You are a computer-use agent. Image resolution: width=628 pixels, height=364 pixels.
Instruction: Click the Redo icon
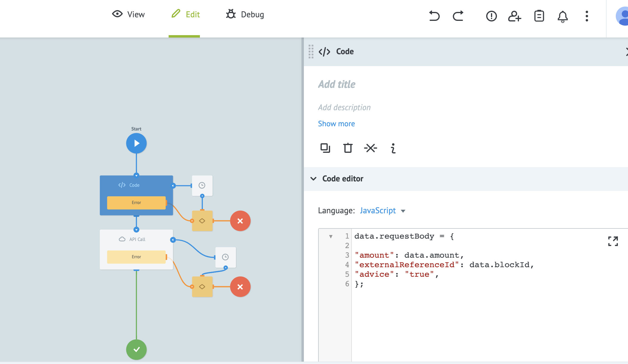pyautogui.click(x=458, y=16)
